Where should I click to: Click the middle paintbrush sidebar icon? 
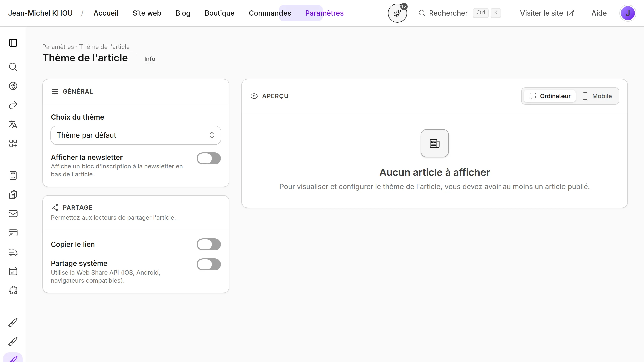13,341
